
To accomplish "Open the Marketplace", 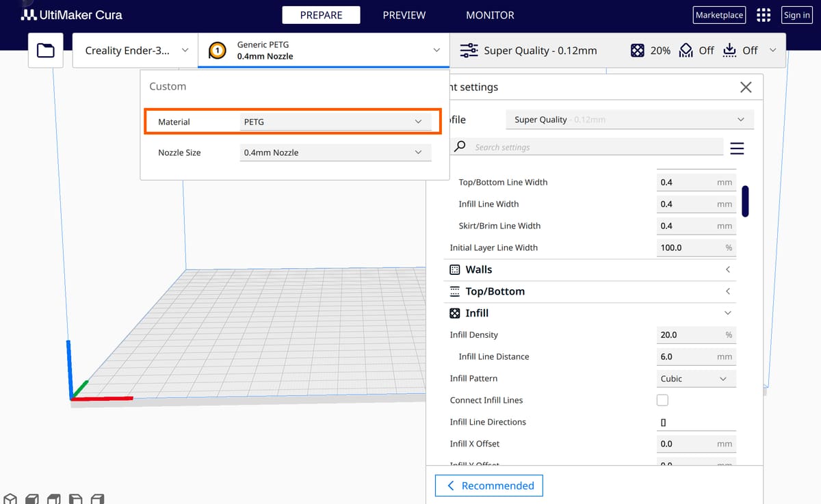I will click(719, 15).
